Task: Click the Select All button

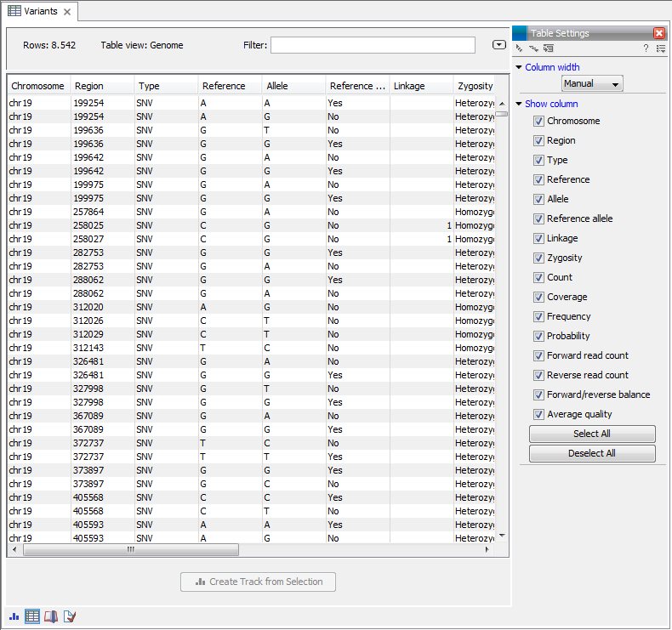Action: point(592,434)
